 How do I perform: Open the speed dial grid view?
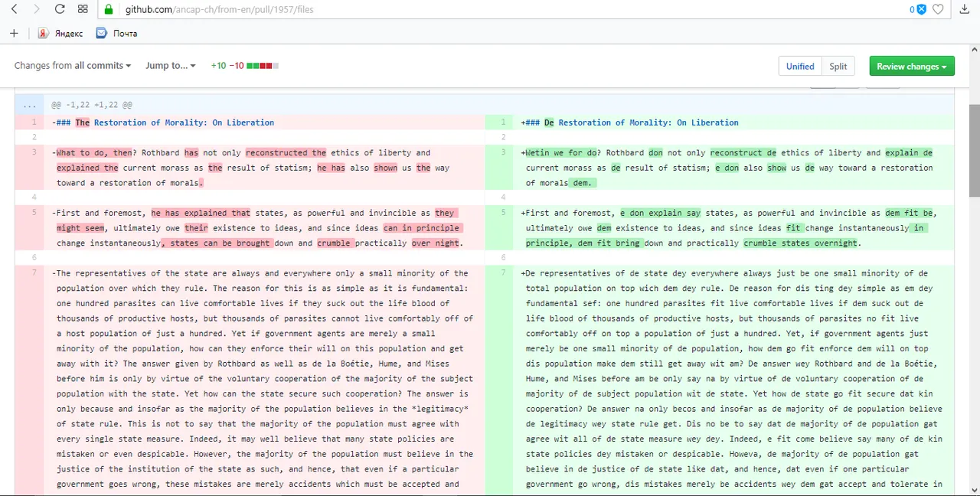click(x=83, y=9)
